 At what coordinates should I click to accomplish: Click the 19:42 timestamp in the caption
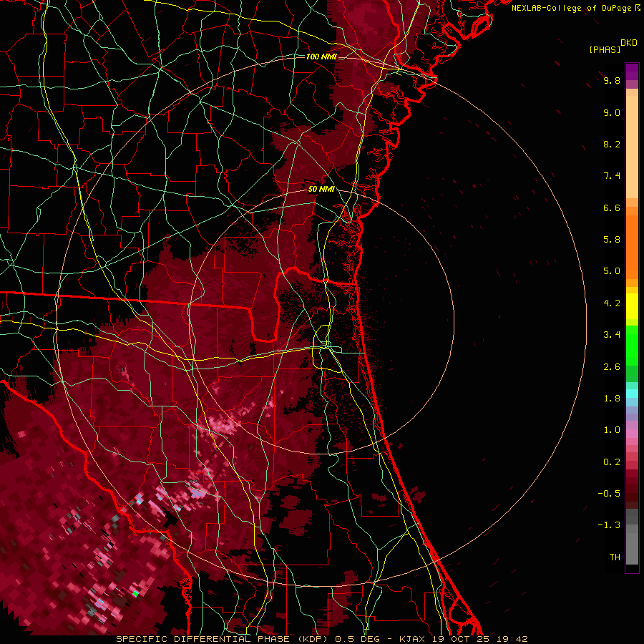click(x=512, y=639)
